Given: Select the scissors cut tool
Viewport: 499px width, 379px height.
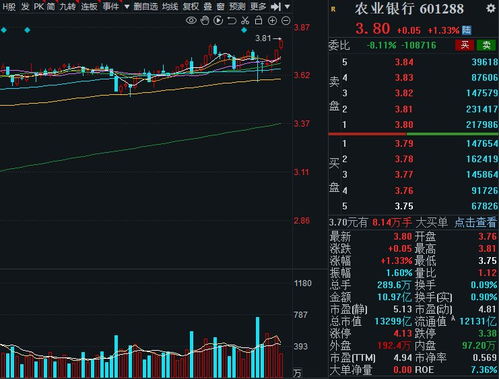Looking at the screenshot, I should tap(245, 21).
